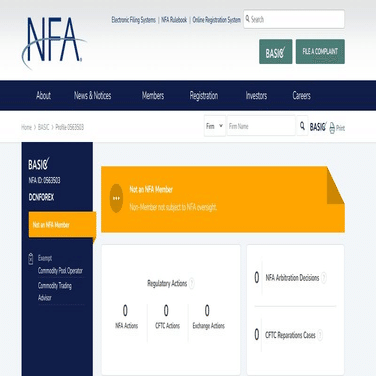Click the three-dots status icon in orange banner
The width and height of the screenshot is (376, 376).
[x=116, y=198]
